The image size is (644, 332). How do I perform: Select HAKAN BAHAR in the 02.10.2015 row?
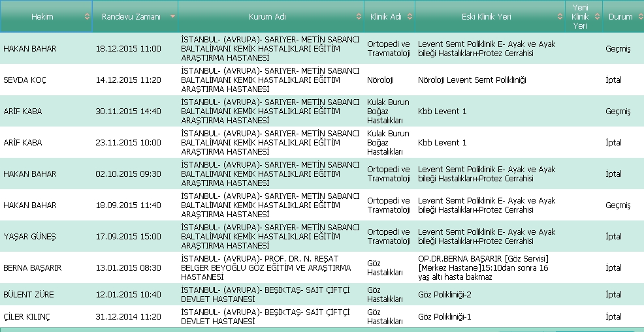29,174
